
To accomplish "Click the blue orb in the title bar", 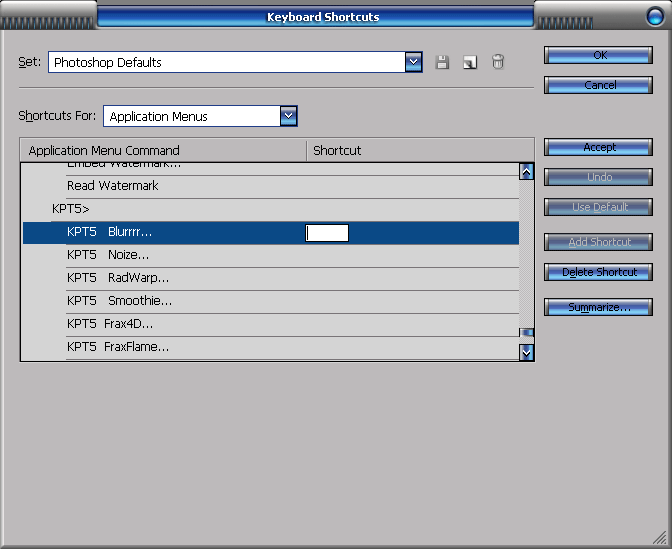I will [655, 17].
